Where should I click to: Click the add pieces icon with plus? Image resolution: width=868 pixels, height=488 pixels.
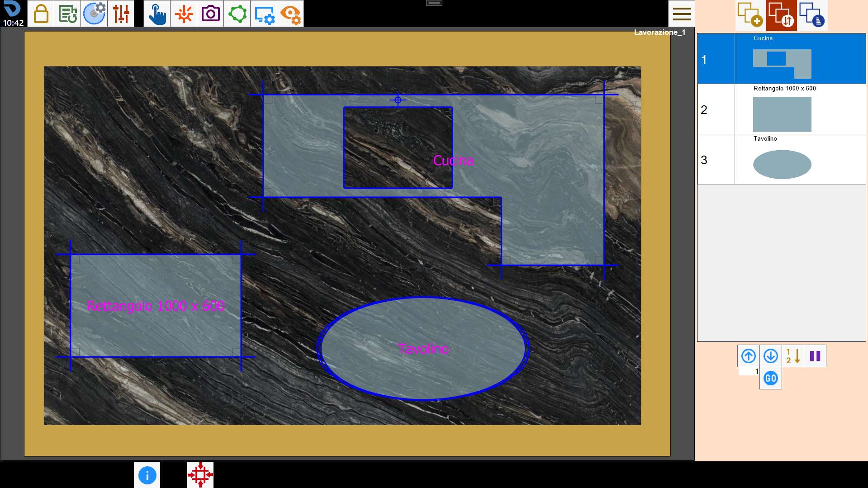click(750, 15)
